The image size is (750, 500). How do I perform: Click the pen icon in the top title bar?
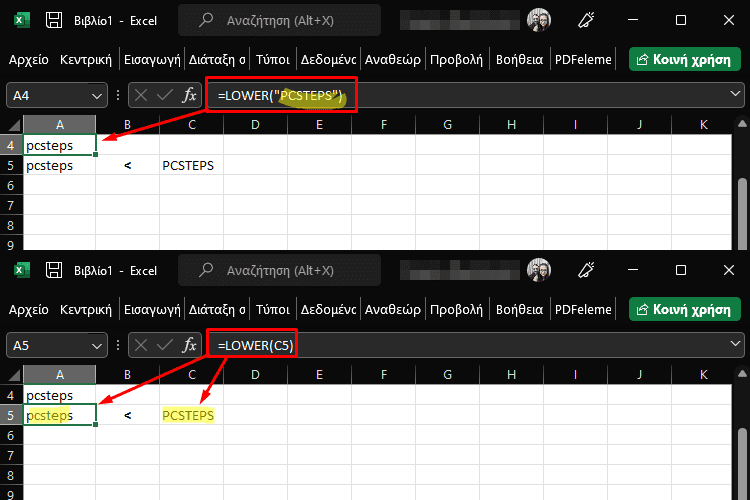coord(586,20)
